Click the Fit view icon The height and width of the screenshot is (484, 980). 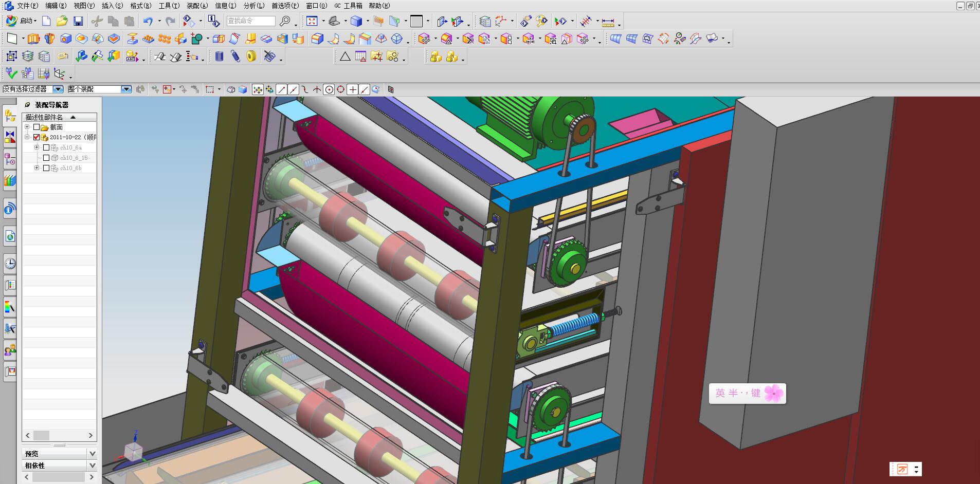click(312, 21)
